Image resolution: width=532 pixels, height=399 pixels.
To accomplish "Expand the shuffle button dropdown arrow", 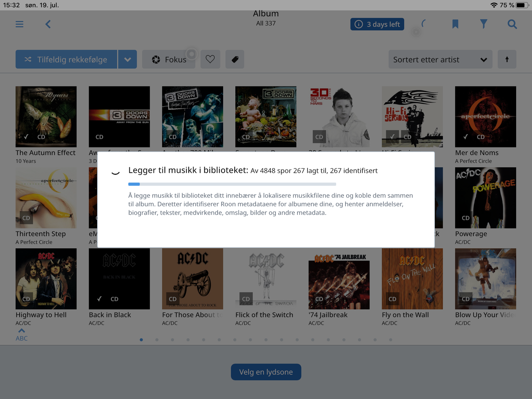I will (127, 59).
